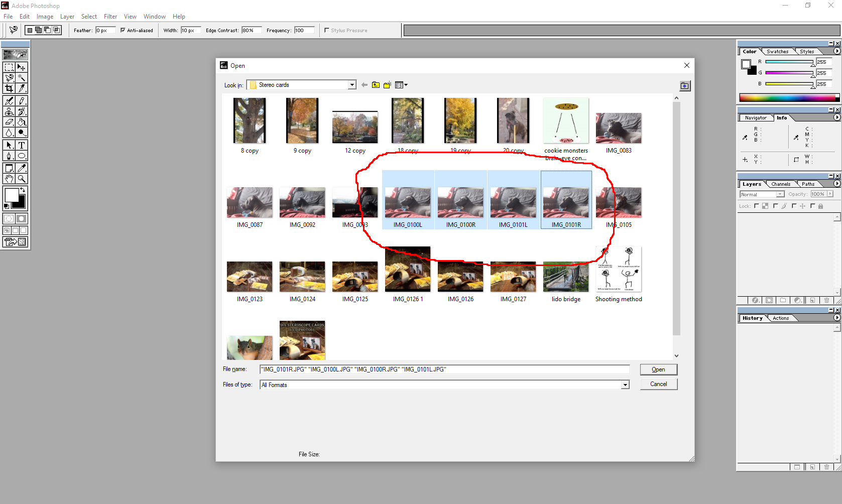Create a new folder in Open dialog

387,85
